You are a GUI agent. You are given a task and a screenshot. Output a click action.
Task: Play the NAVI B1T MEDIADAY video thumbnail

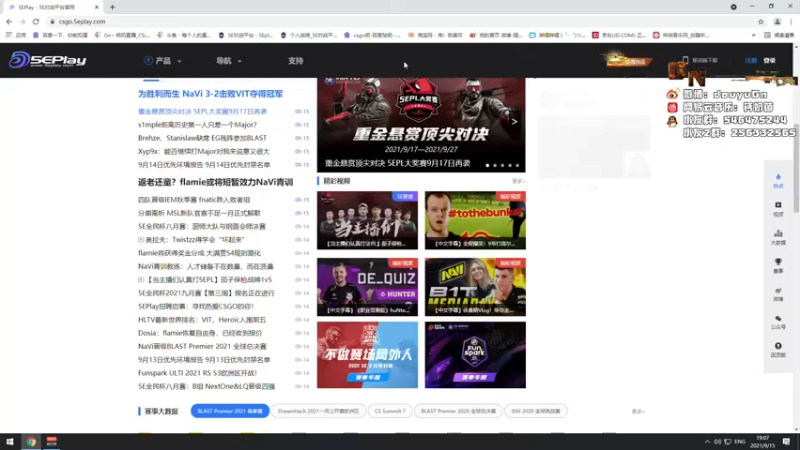coord(475,287)
